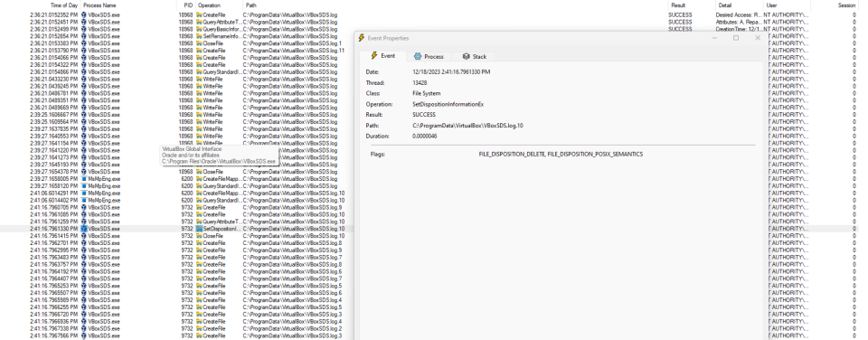Screen dimensions: 868x340
Task: Click the VBoxSDS.log.11 path cell
Action: 294,51
